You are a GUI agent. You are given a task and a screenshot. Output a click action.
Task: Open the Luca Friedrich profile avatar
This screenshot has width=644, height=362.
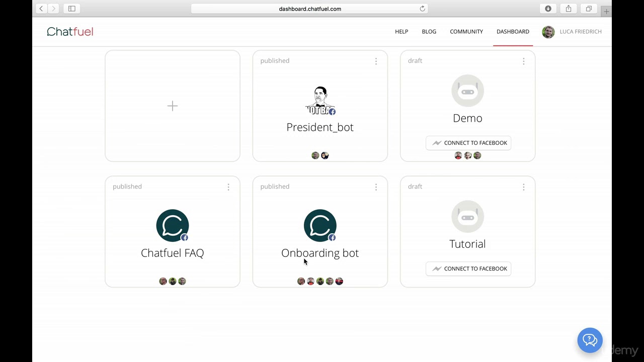click(x=548, y=32)
